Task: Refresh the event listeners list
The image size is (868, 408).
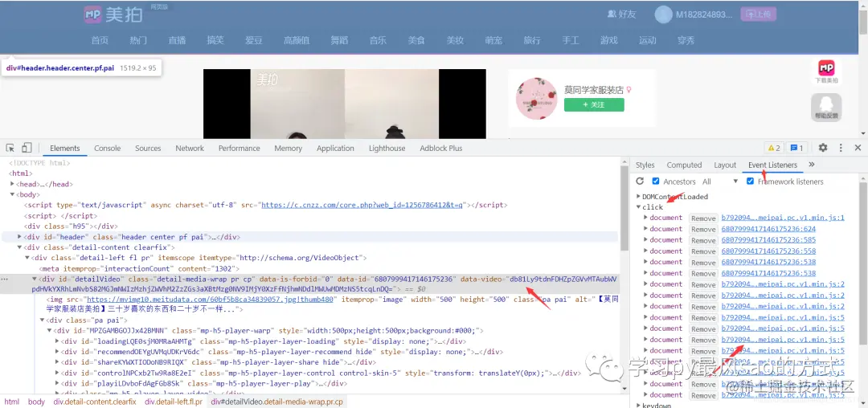Action: pos(640,182)
